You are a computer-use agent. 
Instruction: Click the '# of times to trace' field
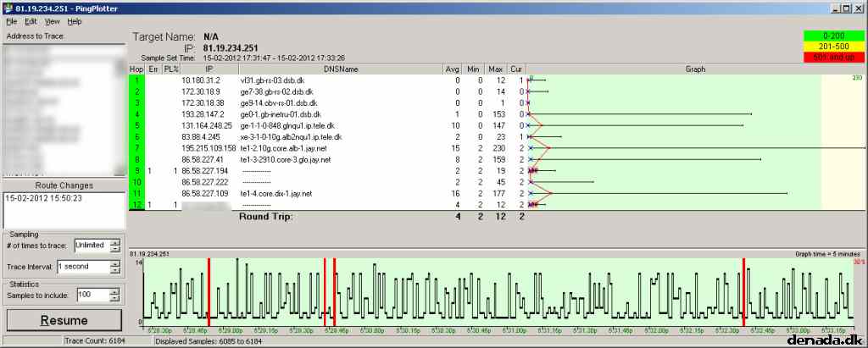(x=92, y=245)
